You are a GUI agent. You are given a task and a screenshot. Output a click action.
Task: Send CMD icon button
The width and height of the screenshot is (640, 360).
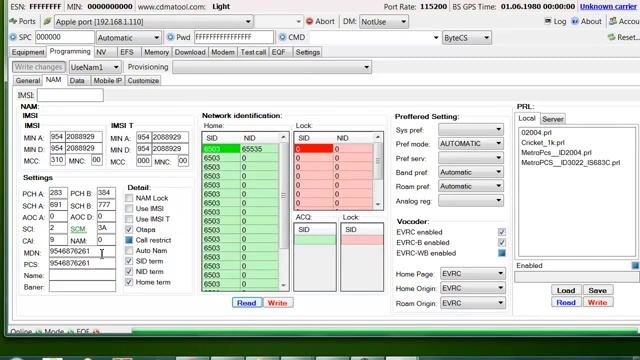click(x=282, y=37)
